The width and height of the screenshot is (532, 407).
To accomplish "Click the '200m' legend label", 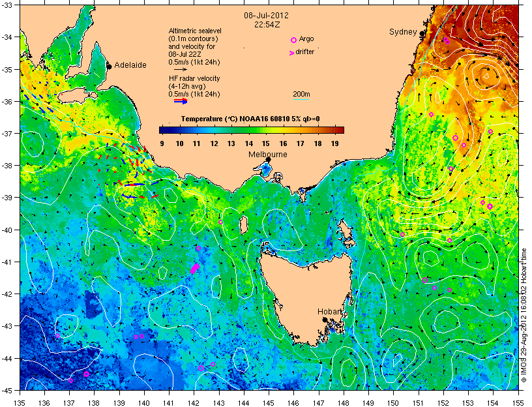I will (301, 94).
